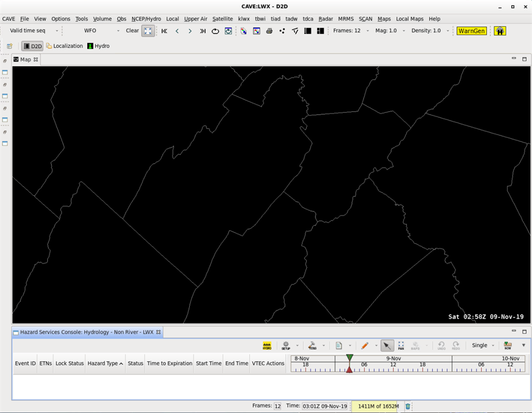Screen dimensions: 532x413
Task: Clear the map display
Action: click(x=132, y=30)
